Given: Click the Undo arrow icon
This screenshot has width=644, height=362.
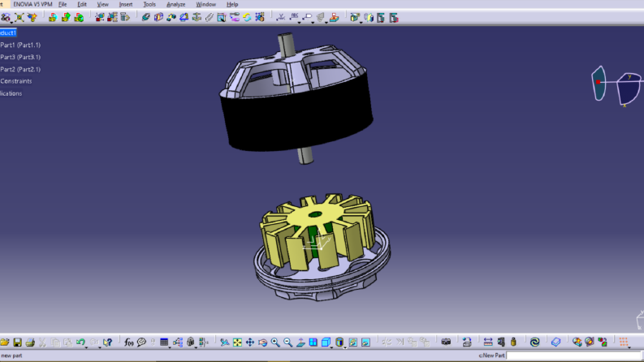Looking at the screenshot, I should pos(80,342).
